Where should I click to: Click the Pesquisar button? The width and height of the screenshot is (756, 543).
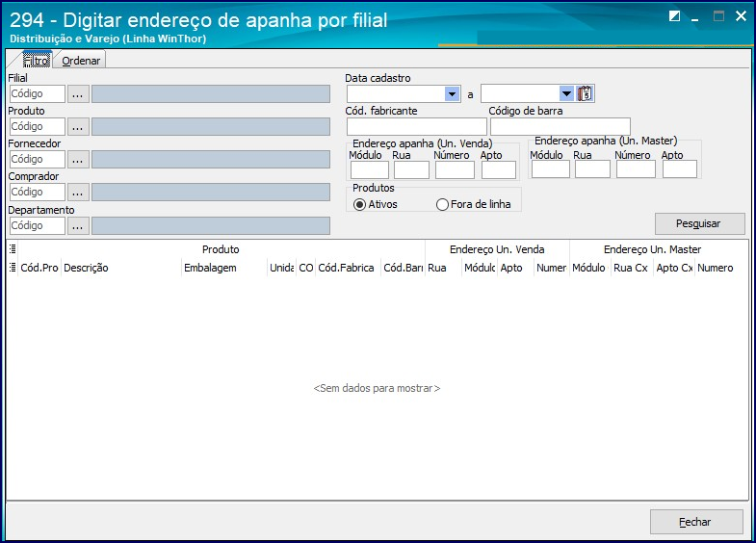(699, 223)
